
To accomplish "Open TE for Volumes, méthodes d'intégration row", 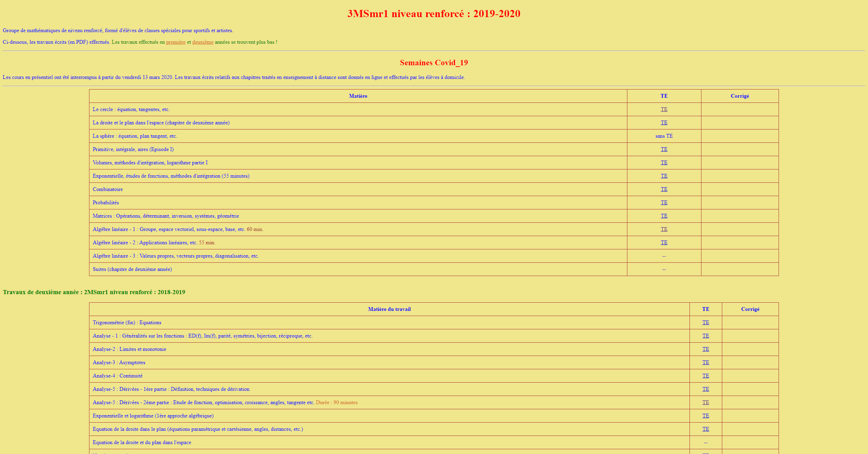I will pyautogui.click(x=664, y=163).
